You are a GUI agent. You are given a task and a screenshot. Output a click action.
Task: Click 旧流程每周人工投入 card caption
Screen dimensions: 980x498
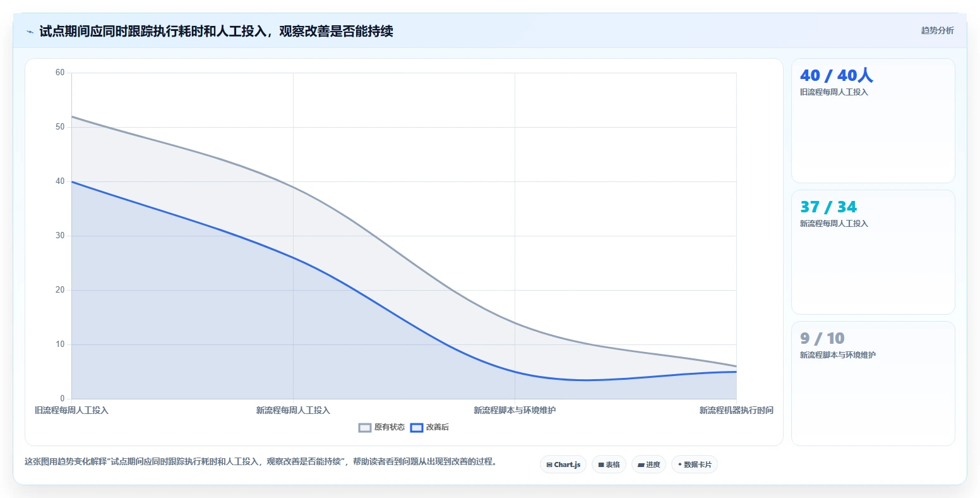[834, 92]
